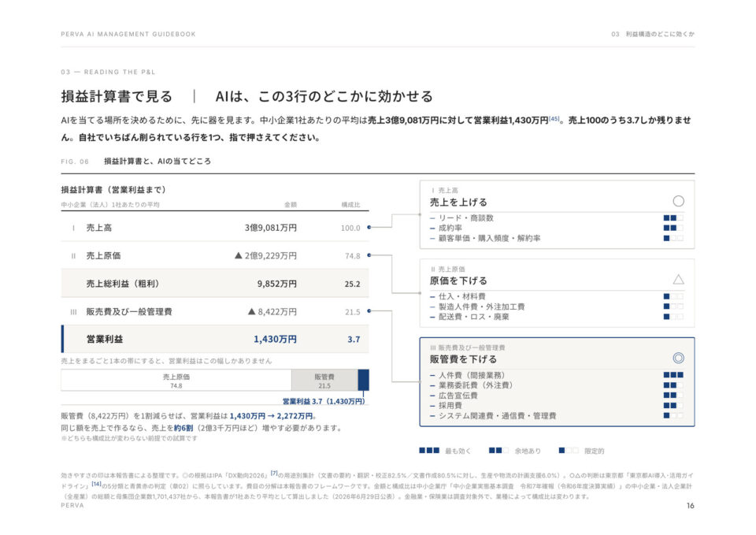Click the card title 原価を下げる
This screenshot has height=535, width=756.
coord(458,281)
